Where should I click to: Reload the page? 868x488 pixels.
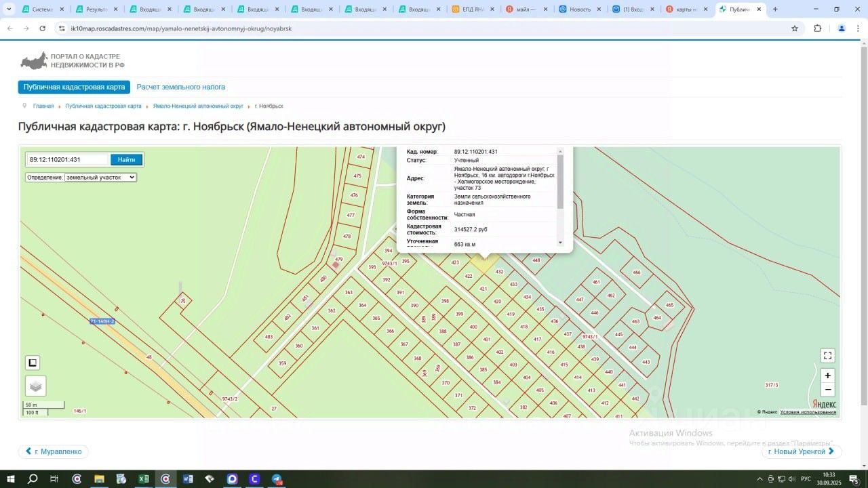(43, 28)
